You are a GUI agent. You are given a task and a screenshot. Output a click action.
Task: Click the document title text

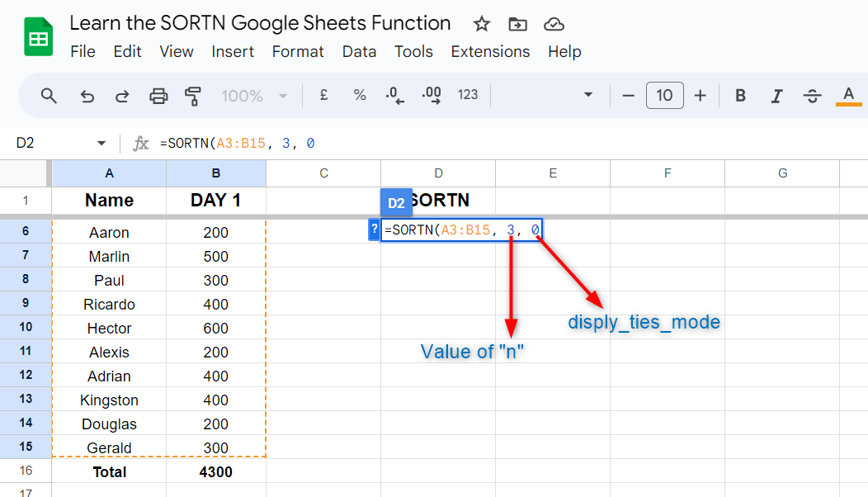(260, 23)
